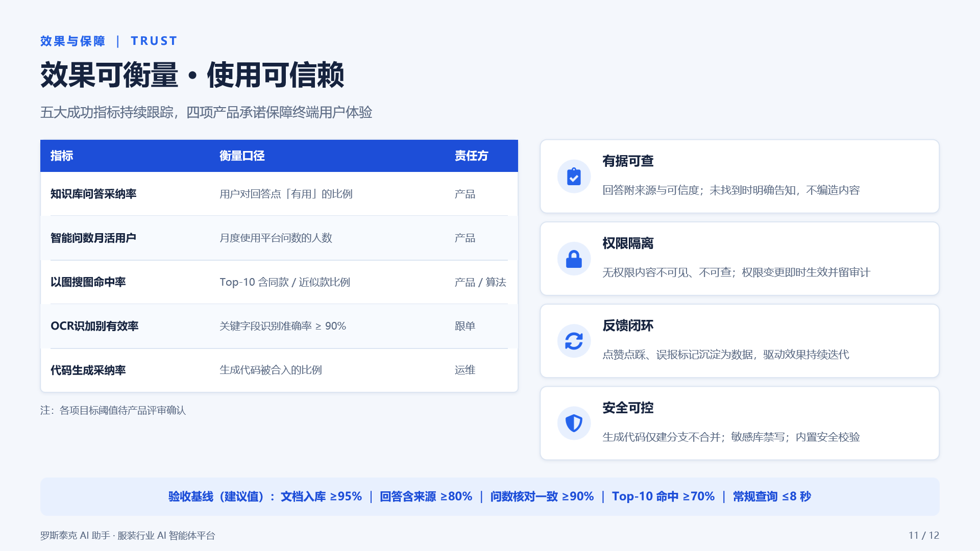This screenshot has height=551, width=980.
Task: Click the 安全可控 card title
Action: [x=628, y=408]
